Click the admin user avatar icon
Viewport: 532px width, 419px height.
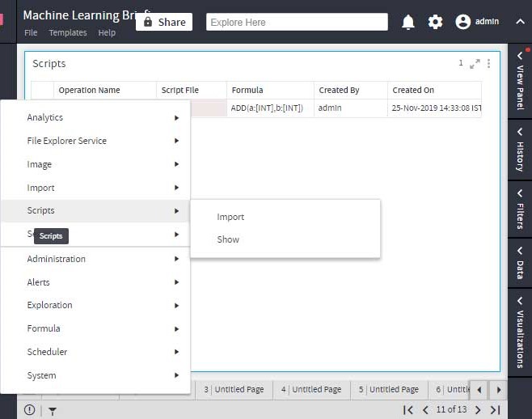462,22
